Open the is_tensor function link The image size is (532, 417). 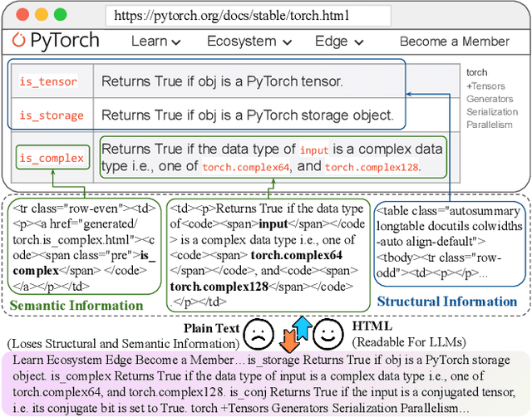[x=48, y=81]
